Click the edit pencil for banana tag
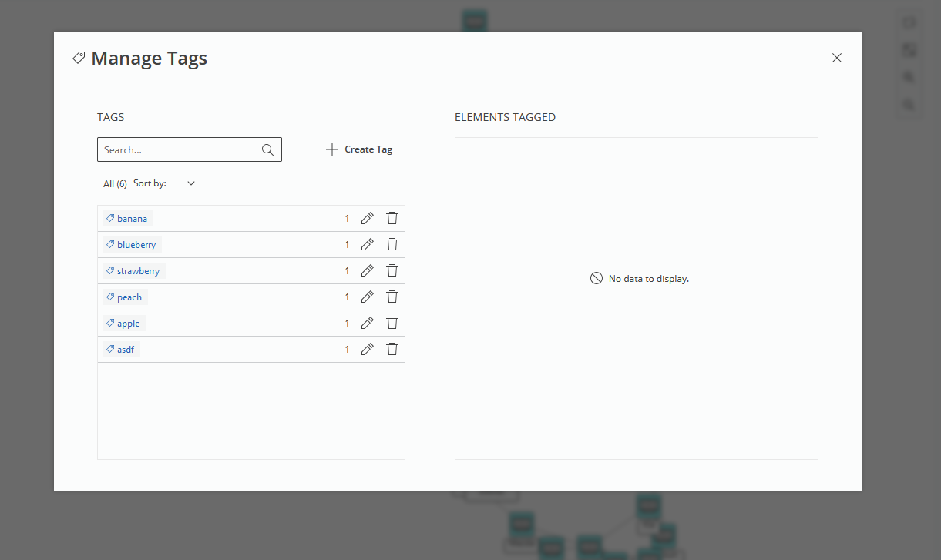941x560 pixels. click(x=368, y=219)
